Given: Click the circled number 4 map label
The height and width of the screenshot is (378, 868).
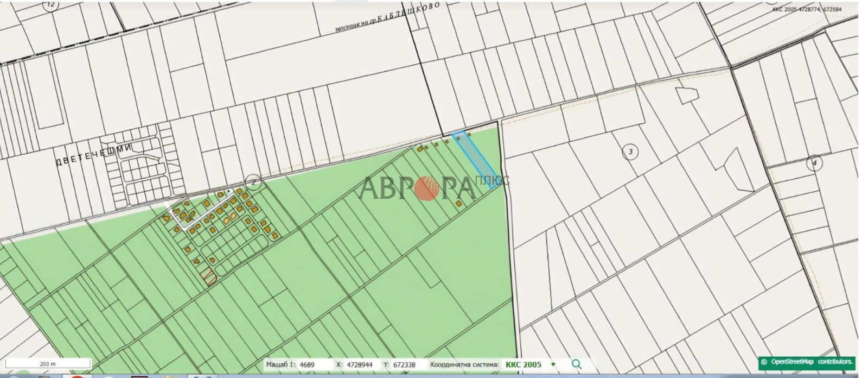Looking at the screenshot, I should coord(814,162).
